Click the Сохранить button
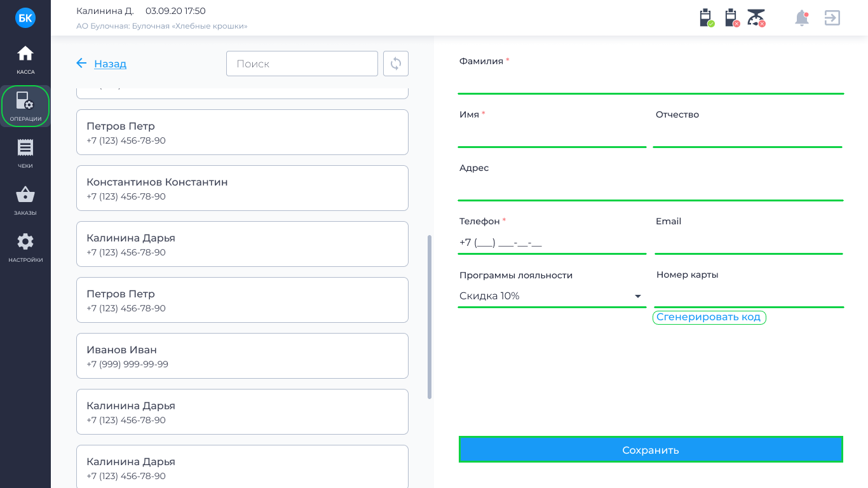 (x=651, y=450)
